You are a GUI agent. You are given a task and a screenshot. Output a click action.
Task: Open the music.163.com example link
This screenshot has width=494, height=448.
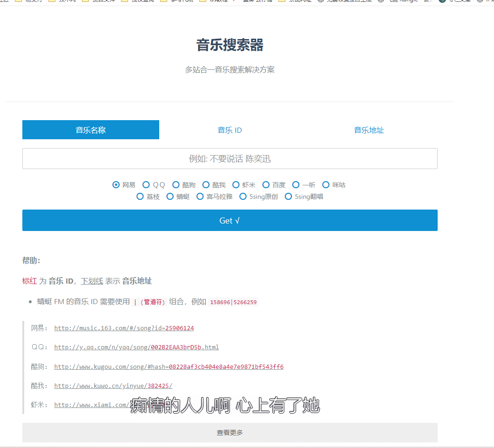coord(124,328)
